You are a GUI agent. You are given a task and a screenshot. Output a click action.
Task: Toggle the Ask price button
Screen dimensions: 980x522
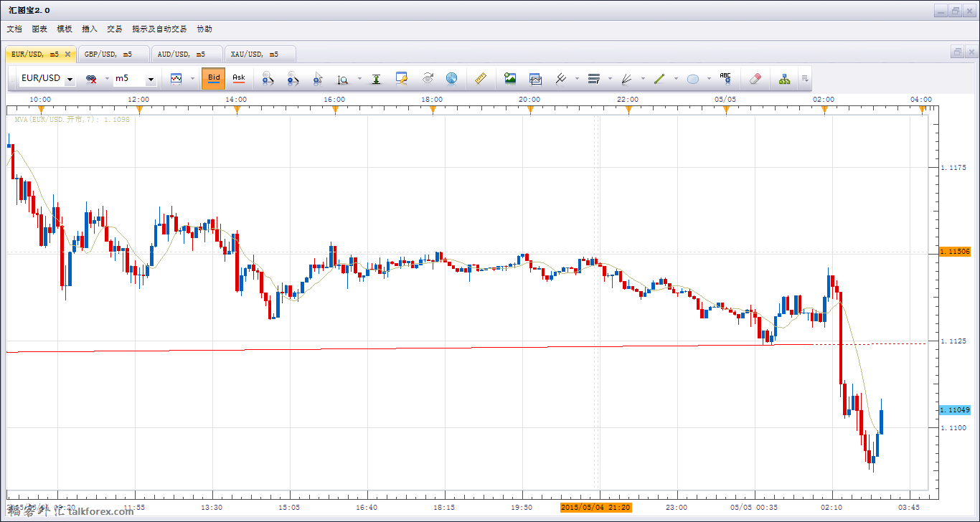(x=238, y=79)
